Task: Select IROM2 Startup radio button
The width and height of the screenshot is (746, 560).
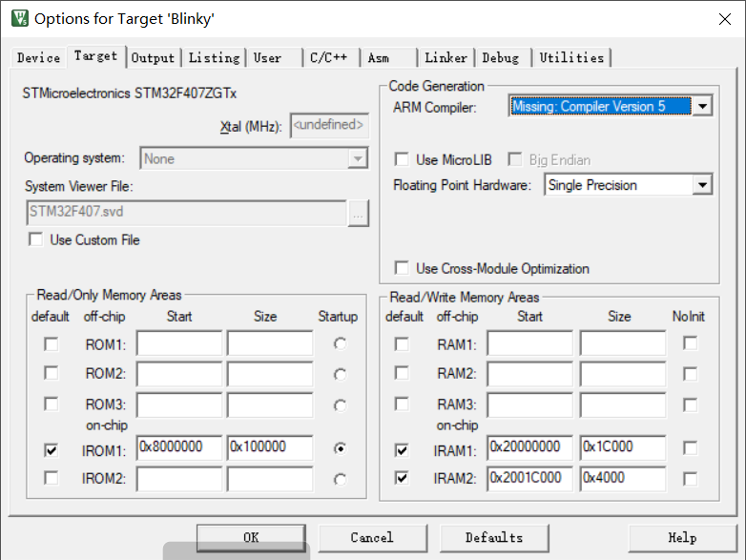Action: (x=340, y=480)
